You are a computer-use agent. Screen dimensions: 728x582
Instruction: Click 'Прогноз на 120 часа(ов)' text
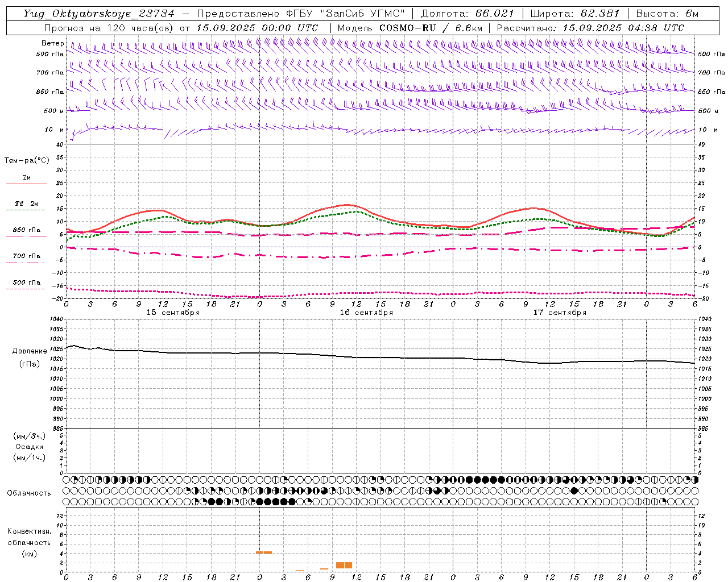pyautogui.click(x=110, y=28)
